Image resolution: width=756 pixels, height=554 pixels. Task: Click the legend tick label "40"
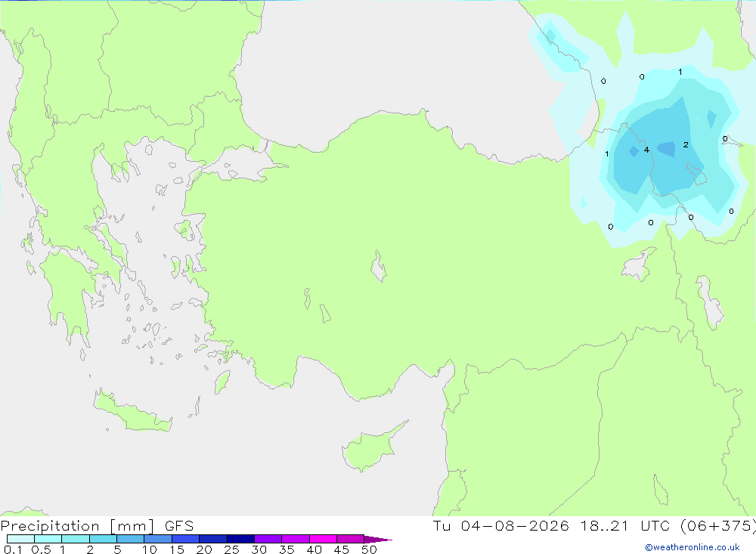click(x=314, y=549)
